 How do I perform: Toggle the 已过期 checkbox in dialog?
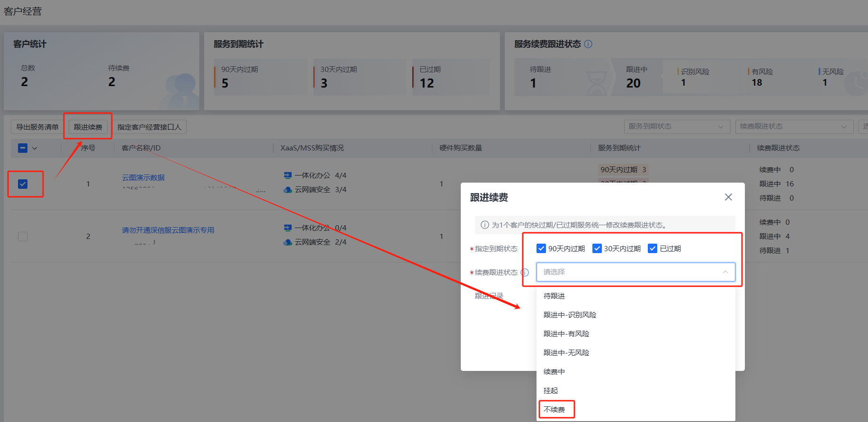click(x=653, y=248)
